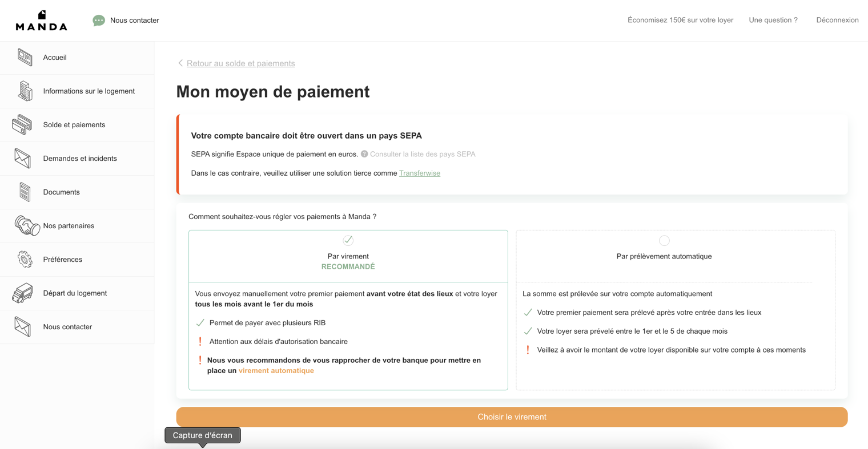Open the Transferwise link
The image size is (868, 449).
click(420, 173)
